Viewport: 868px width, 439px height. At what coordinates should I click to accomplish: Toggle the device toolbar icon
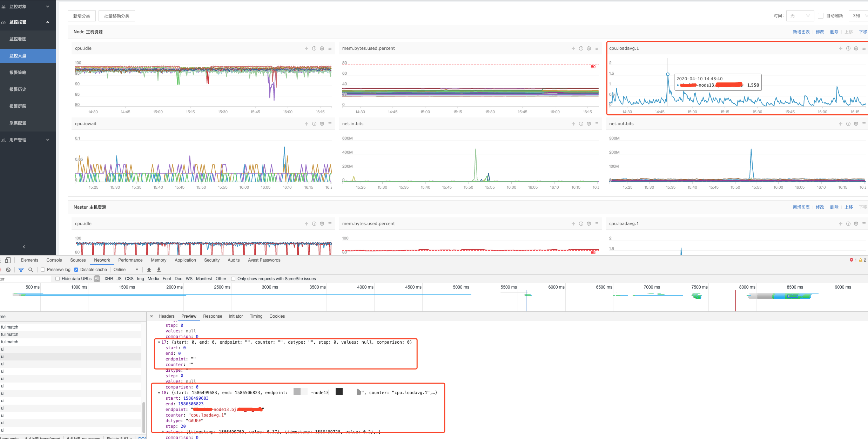click(x=8, y=260)
